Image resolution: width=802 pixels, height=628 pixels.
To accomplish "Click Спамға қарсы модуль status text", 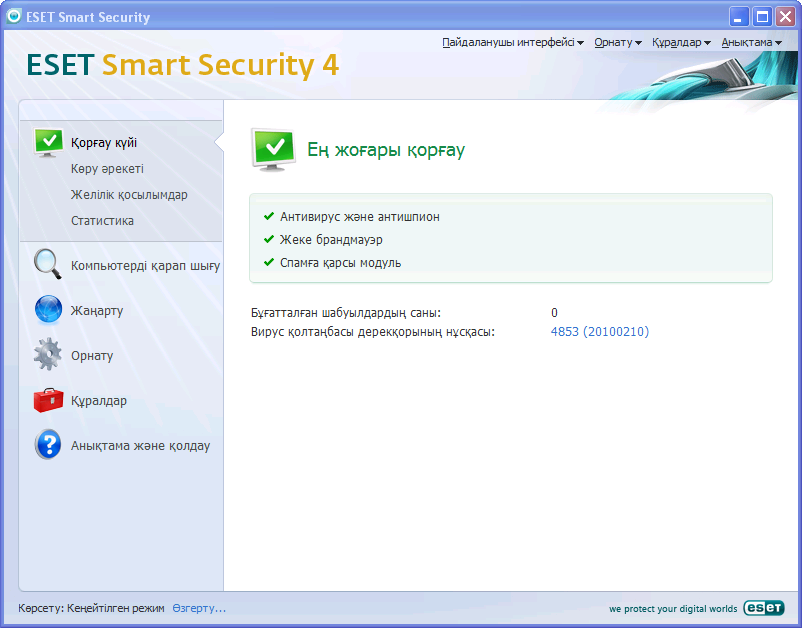I will point(340,262).
